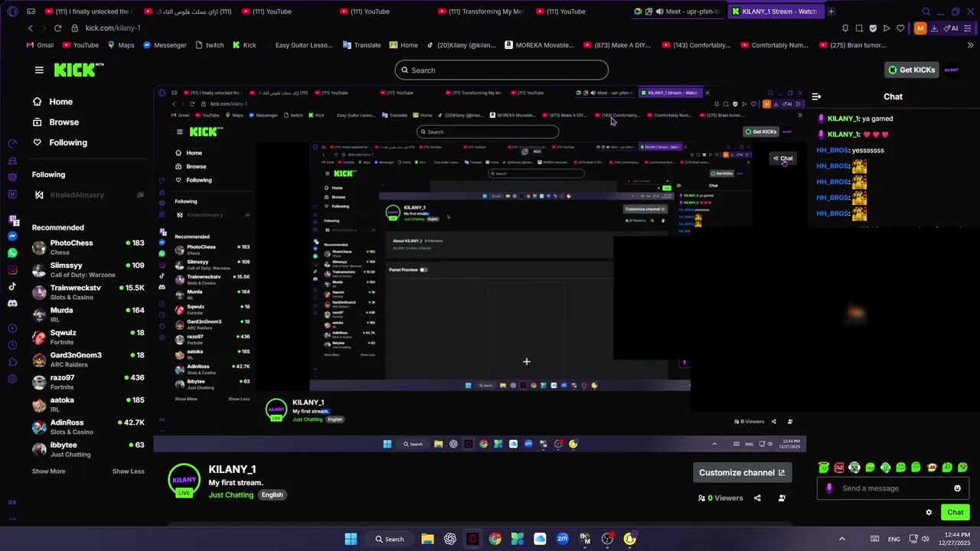Click the KILANY profile avatar top right

click(951, 70)
